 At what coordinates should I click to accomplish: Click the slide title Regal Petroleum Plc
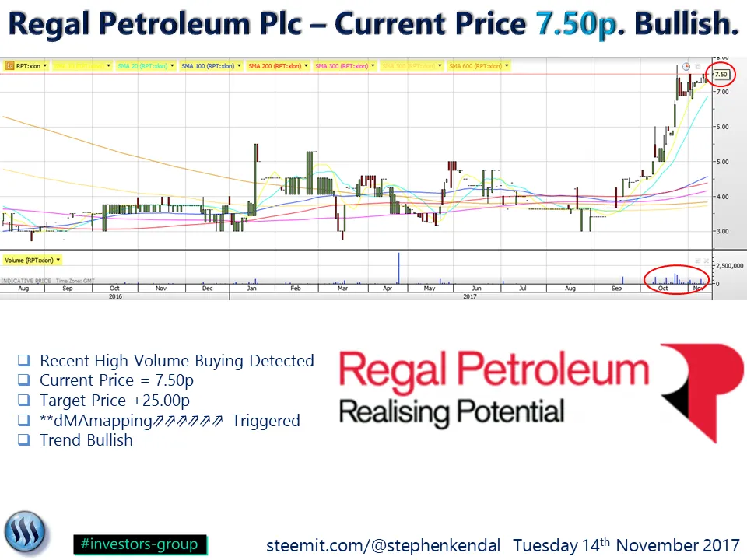click(156, 24)
